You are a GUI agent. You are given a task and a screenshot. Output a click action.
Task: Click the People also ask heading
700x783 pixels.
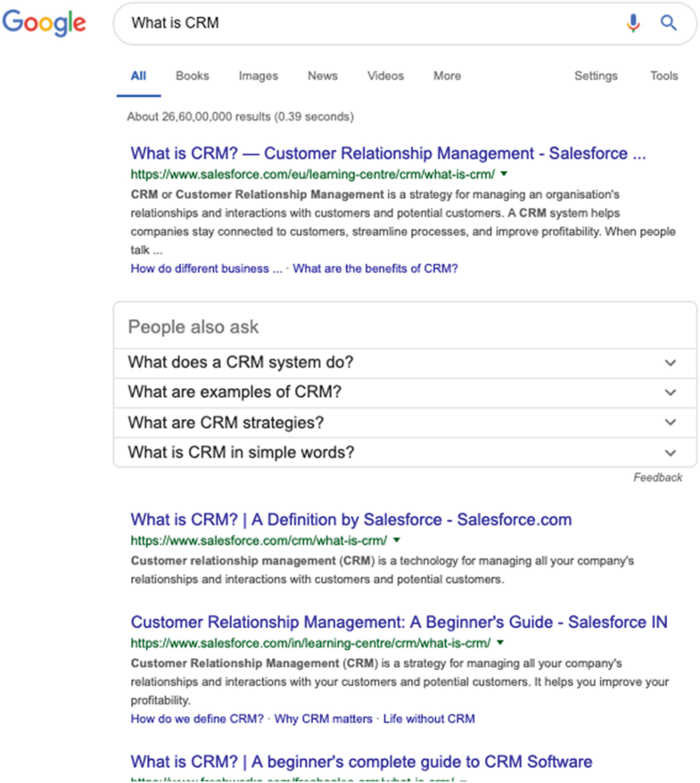coord(194,327)
